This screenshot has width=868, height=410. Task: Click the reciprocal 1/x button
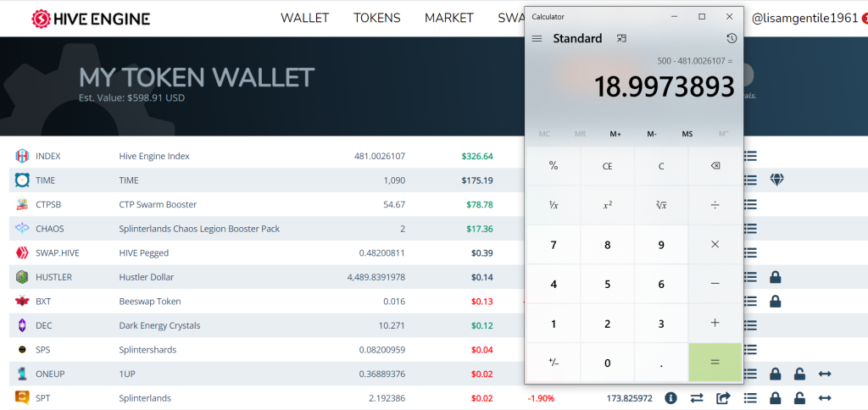(553, 205)
